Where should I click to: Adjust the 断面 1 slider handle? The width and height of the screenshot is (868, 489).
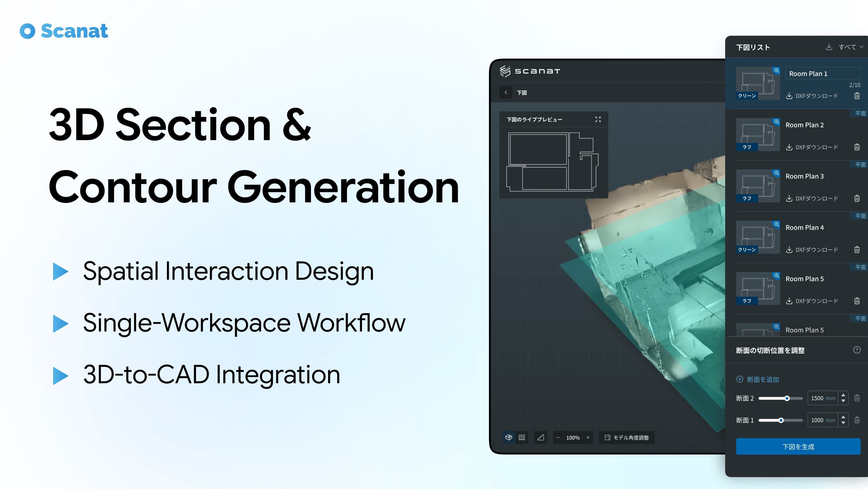[781, 420]
